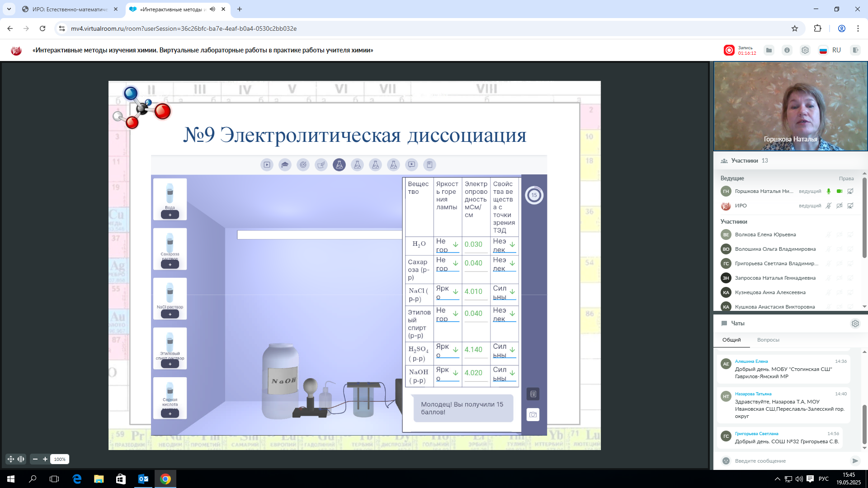Viewport: 868px width, 488px height.
Task: Add Этиловый спирт раствор with plus button
Action: point(170,364)
